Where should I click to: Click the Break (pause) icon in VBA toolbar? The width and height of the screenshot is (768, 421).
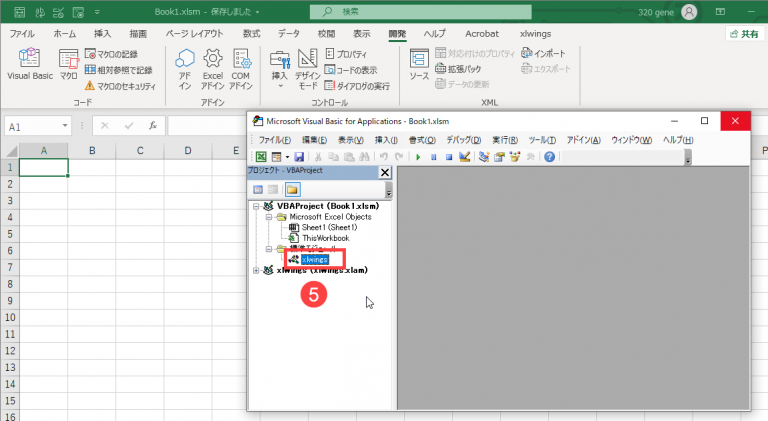click(433, 157)
